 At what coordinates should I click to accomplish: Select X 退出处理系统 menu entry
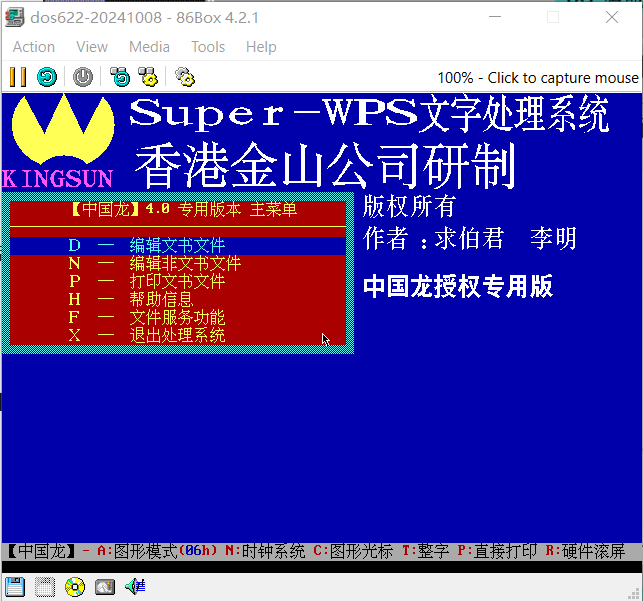coord(178,336)
